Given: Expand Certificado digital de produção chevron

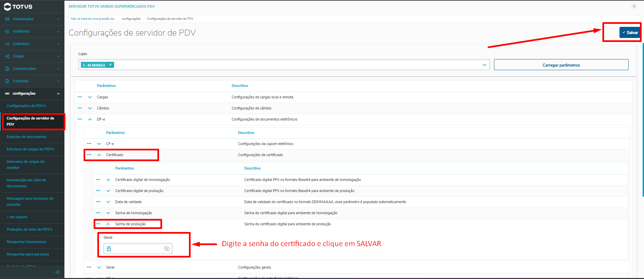Looking at the screenshot, I should 108,191.
